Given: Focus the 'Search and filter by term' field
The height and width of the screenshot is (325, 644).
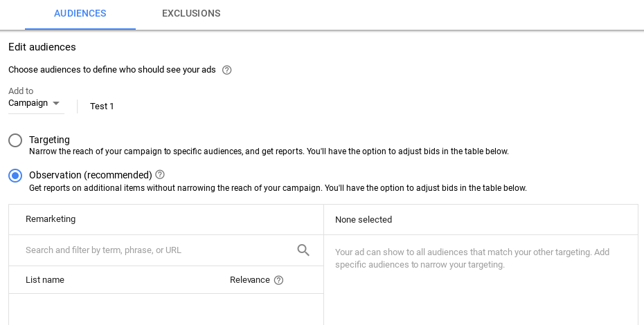Looking at the screenshot, I should click(x=152, y=250).
